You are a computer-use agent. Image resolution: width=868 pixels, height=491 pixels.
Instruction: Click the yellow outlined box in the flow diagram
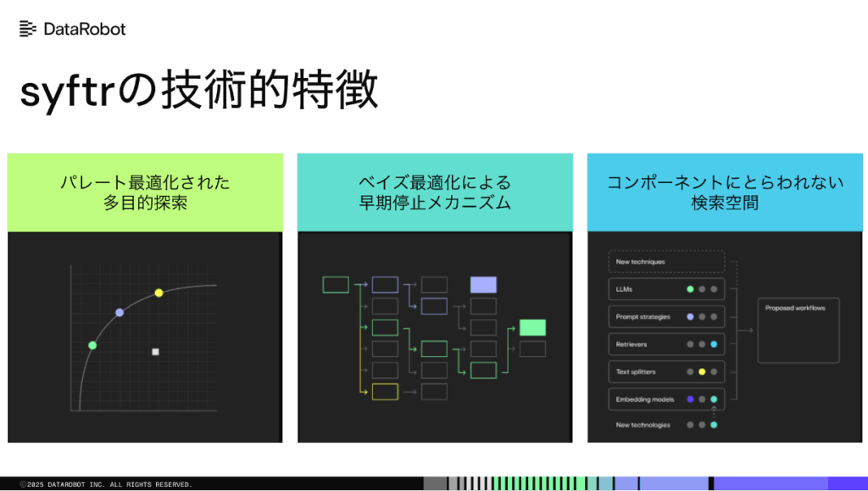click(386, 392)
